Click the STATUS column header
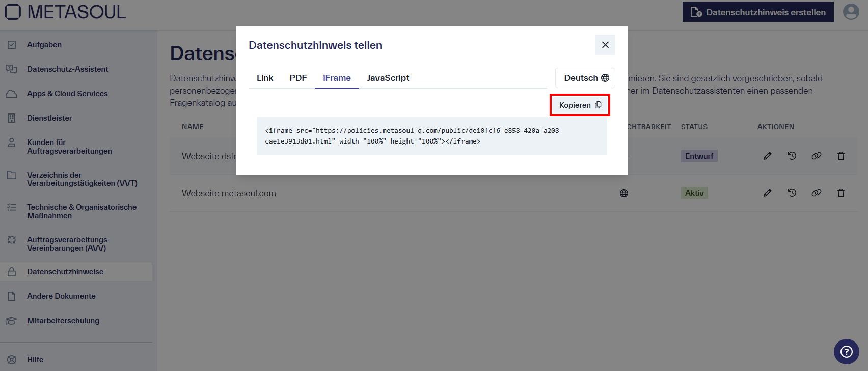Screen dimensions: 868x371 [694, 127]
